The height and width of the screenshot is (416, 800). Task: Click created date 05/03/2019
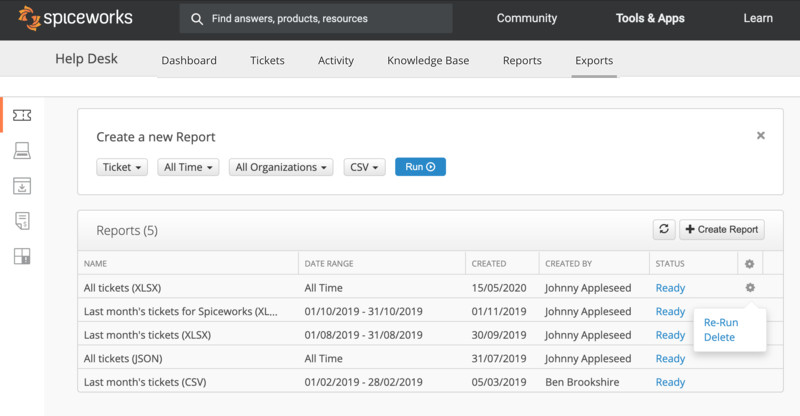[499, 382]
